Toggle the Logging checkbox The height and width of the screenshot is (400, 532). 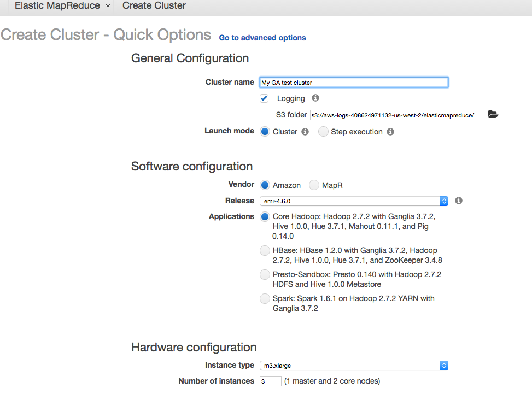pos(265,98)
